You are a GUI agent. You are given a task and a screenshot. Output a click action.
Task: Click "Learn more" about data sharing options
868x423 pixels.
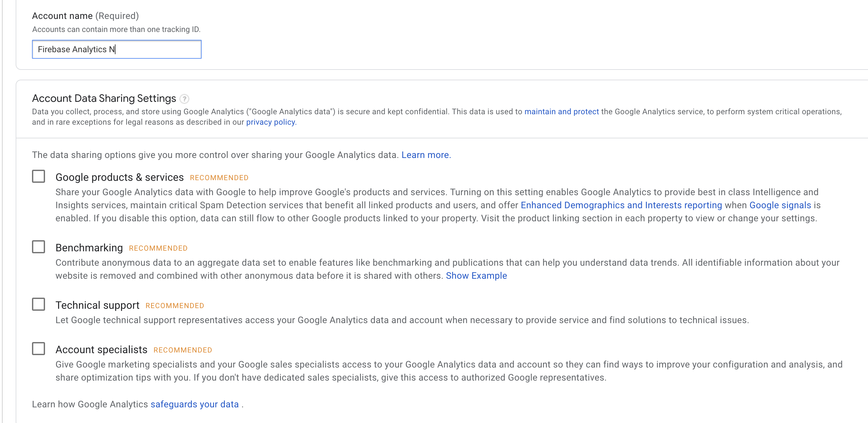pos(426,155)
